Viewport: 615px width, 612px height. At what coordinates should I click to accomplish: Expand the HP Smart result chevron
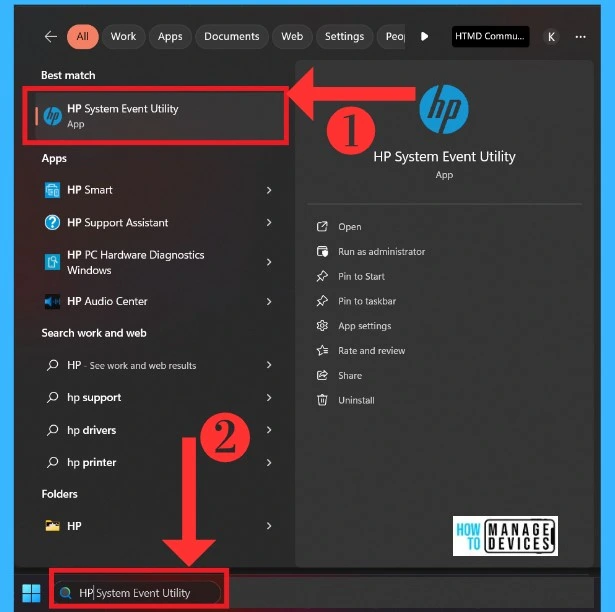[269, 190]
